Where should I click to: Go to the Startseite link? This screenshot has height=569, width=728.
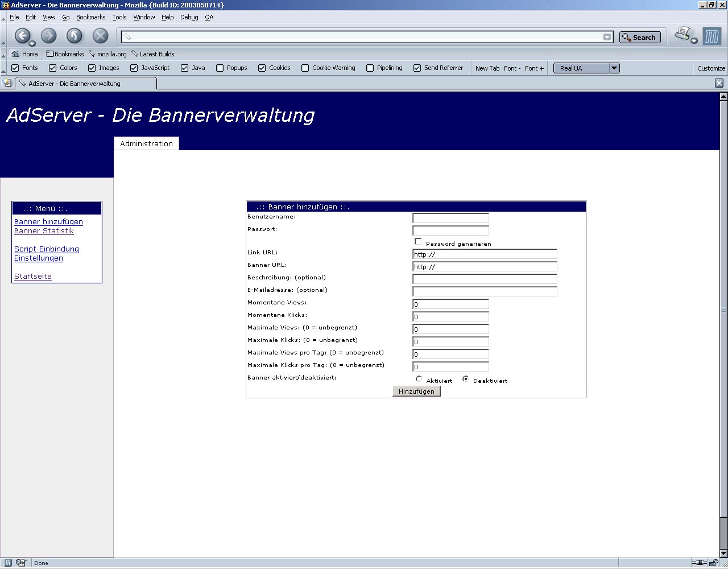33,277
